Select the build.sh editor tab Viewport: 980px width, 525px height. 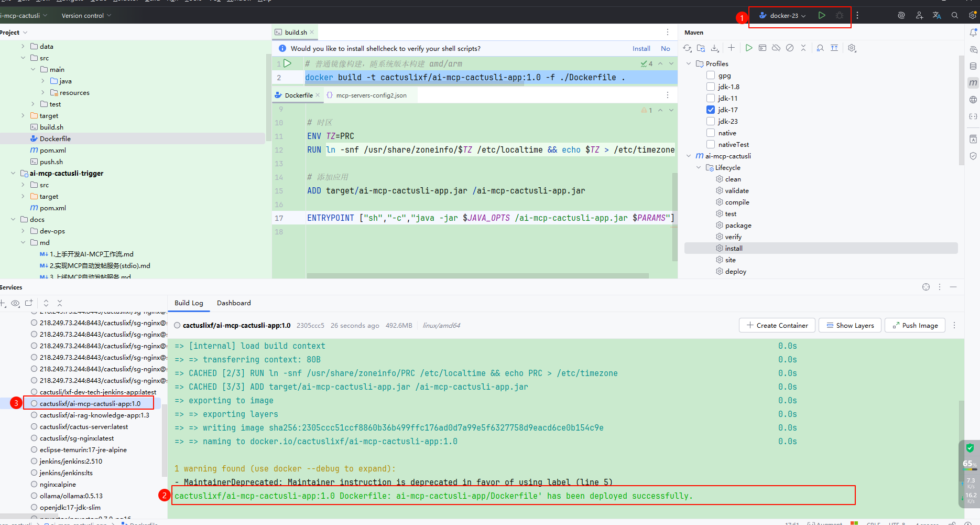point(295,32)
